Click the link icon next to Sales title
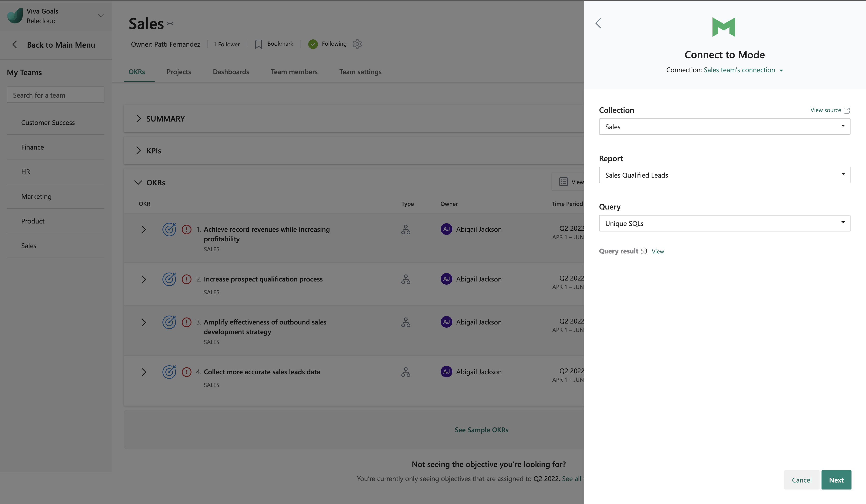866x504 pixels. pos(170,23)
